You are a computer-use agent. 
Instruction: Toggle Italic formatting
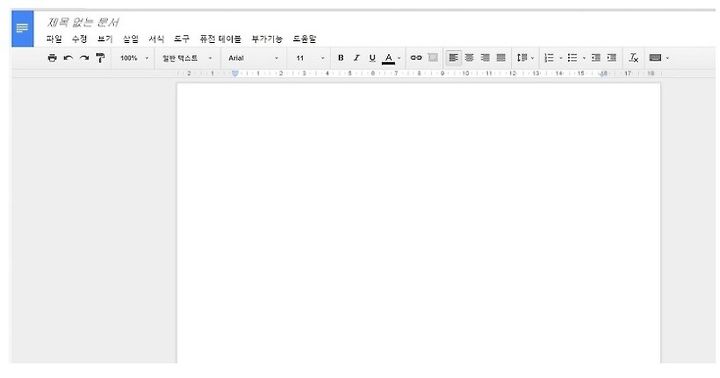tap(356, 58)
